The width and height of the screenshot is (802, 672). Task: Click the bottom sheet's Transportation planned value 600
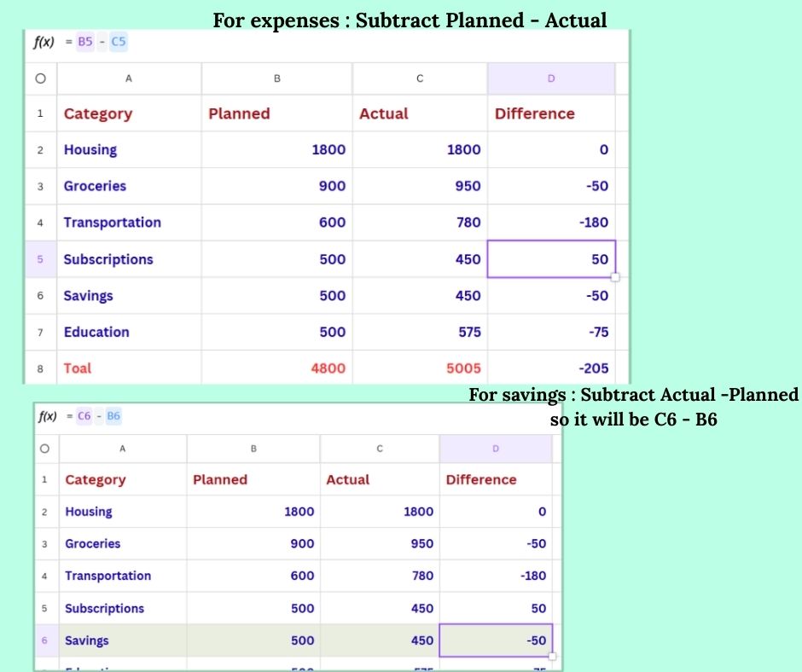(253, 576)
